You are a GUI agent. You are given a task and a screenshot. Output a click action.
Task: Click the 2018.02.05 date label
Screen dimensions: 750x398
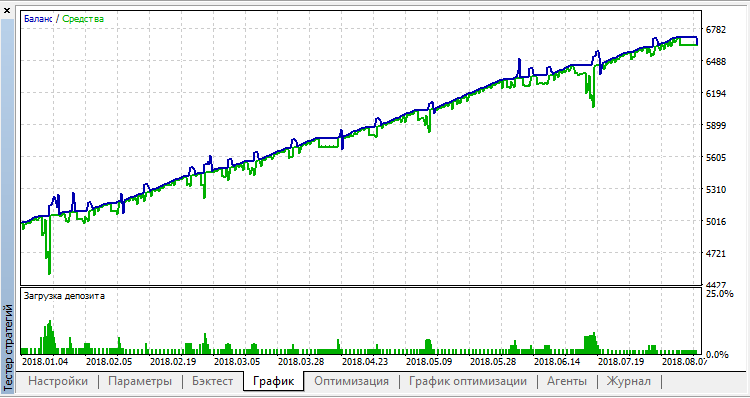point(109,361)
